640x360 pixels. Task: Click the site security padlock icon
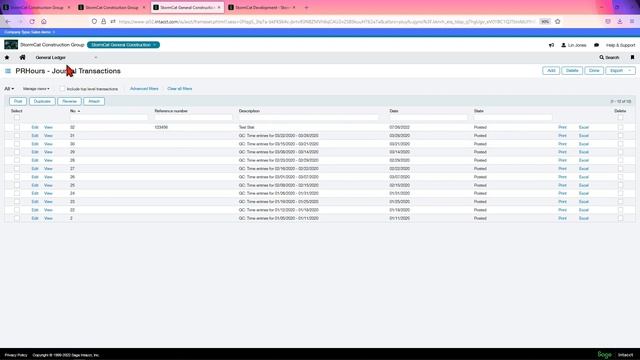pos(104,21)
